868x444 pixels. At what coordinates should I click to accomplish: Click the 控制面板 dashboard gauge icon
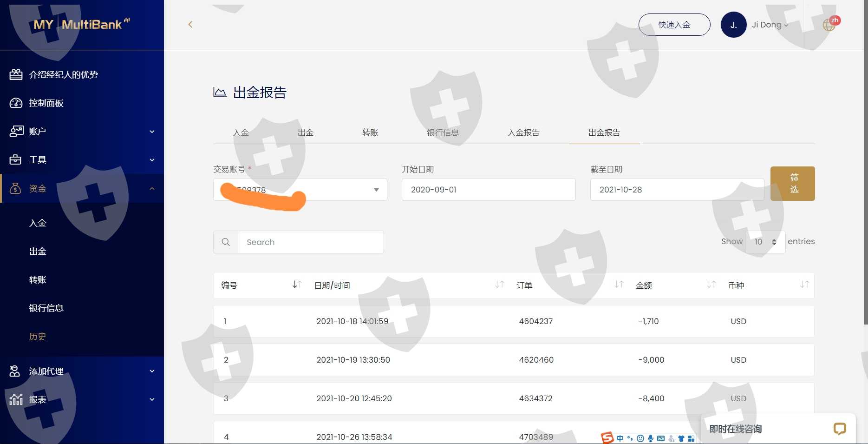pyautogui.click(x=16, y=103)
